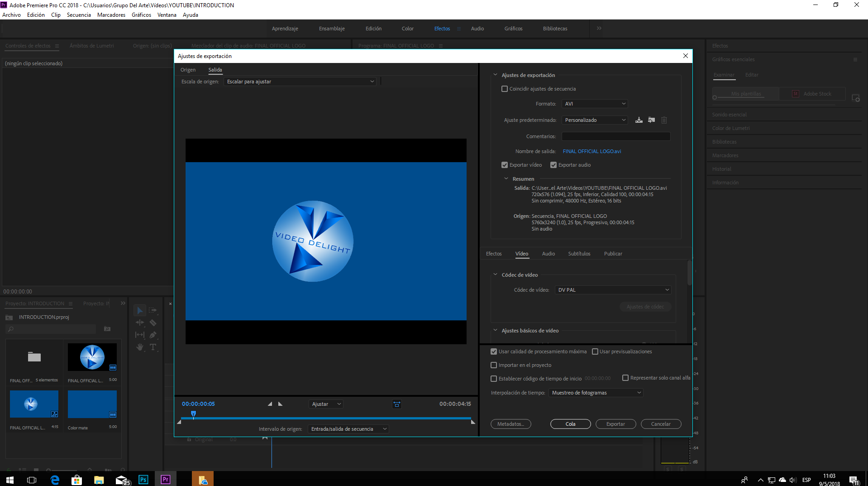Collapse Códec de vídeo section

pos(495,275)
